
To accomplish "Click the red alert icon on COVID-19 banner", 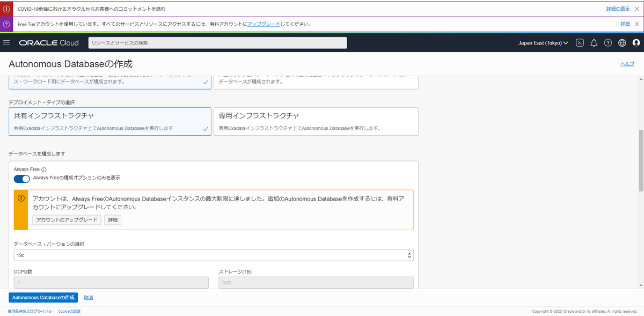I will coord(6,9).
